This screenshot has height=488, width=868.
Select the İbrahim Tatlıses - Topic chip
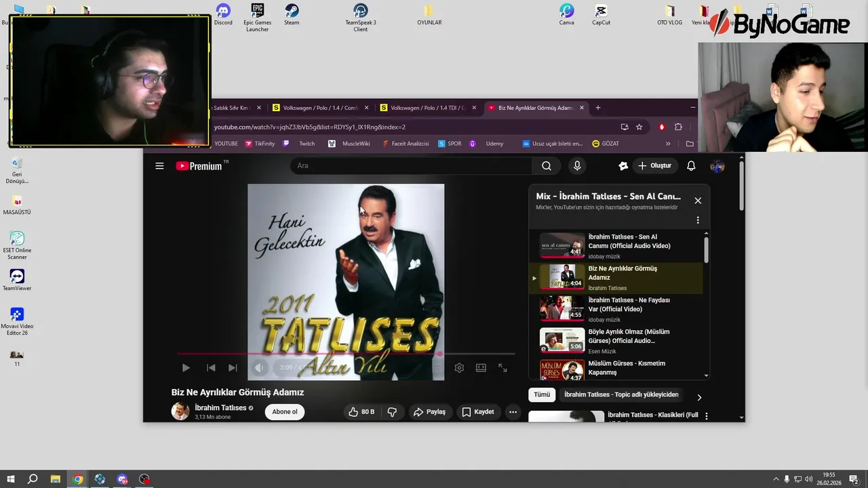[x=621, y=394]
